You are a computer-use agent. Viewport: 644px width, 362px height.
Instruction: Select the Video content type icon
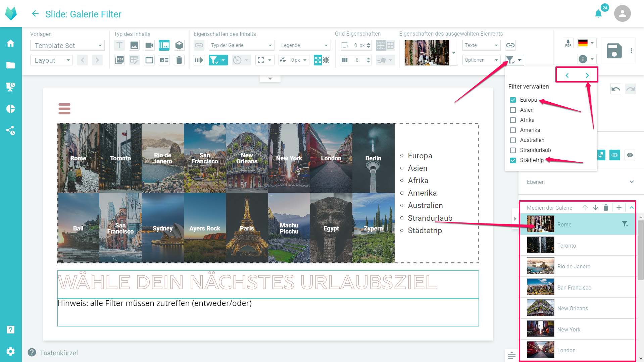coord(149,45)
